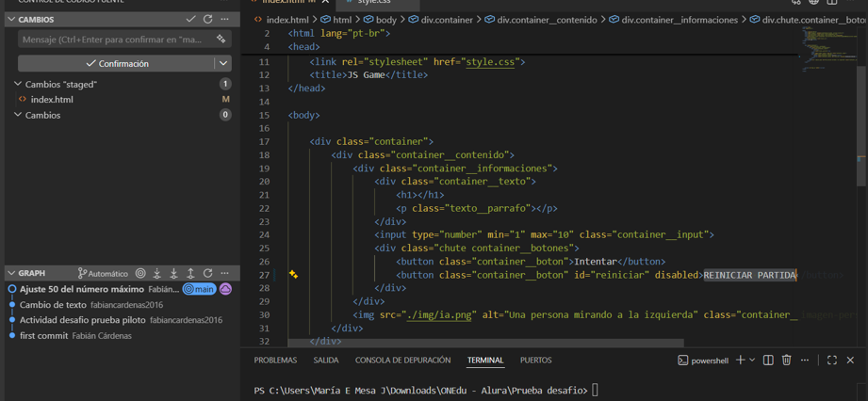This screenshot has height=401, width=868.
Task: Select commit 'Cambio de texto'
Action: click(53, 305)
